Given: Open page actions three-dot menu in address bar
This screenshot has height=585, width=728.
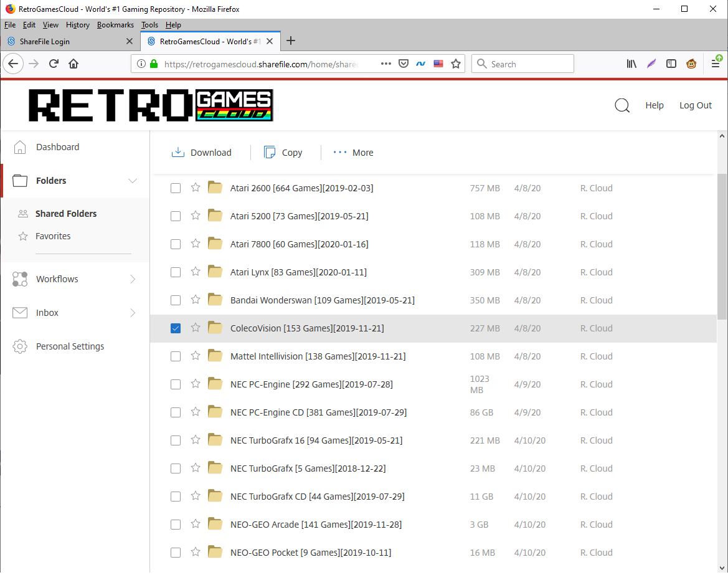Looking at the screenshot, I should (386, 64).
